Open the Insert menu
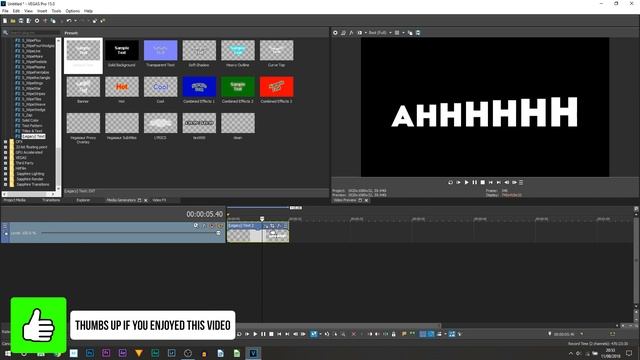Image resolution: width=640 pixels, height=360 pixels. coord(42,11)
